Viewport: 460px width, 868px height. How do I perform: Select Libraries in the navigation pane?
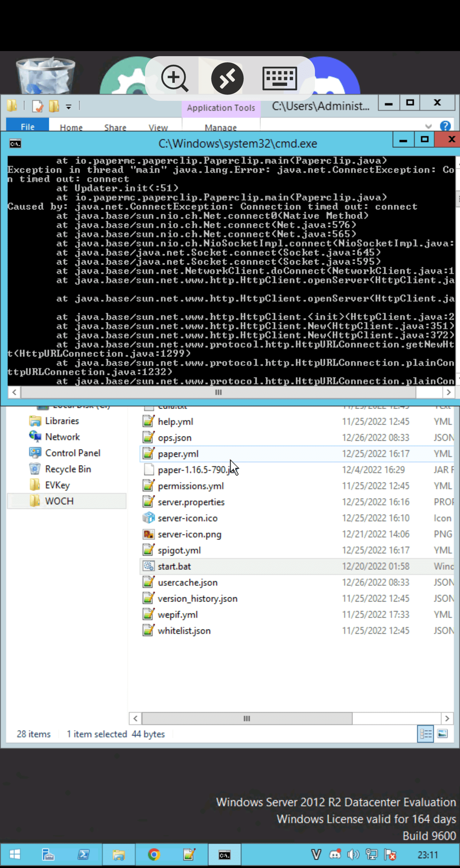click(62, 421)
